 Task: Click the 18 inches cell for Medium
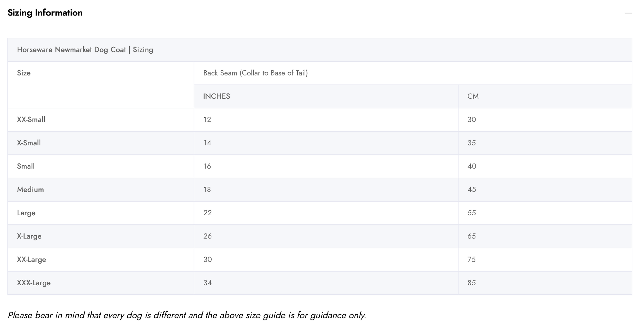tap(207, 190)
